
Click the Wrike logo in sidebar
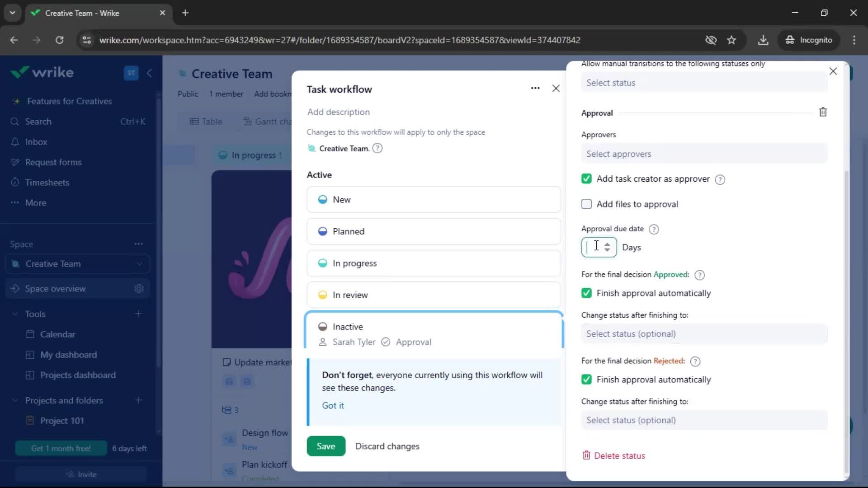pos(42,72)
